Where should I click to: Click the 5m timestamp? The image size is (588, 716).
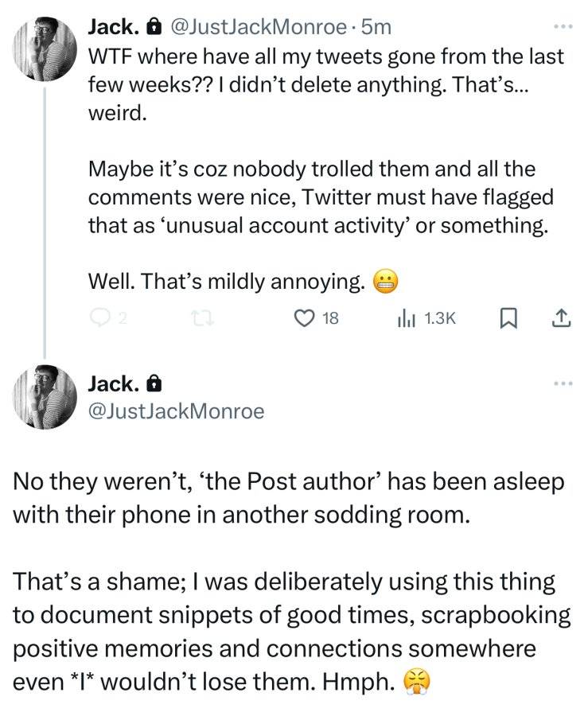376,27
